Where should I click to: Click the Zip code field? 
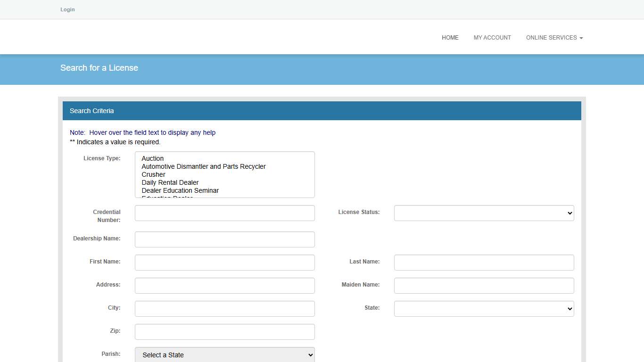(x=224, y=332)
